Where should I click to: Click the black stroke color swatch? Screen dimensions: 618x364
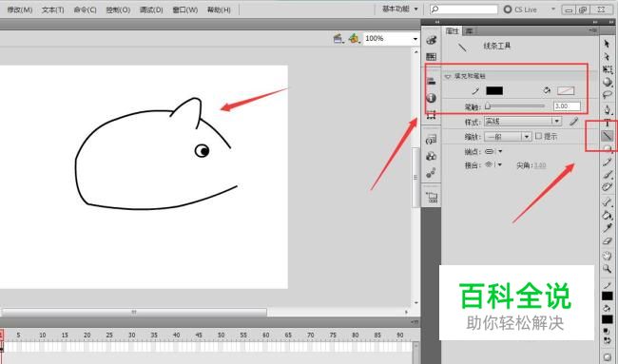coord(494,90)
